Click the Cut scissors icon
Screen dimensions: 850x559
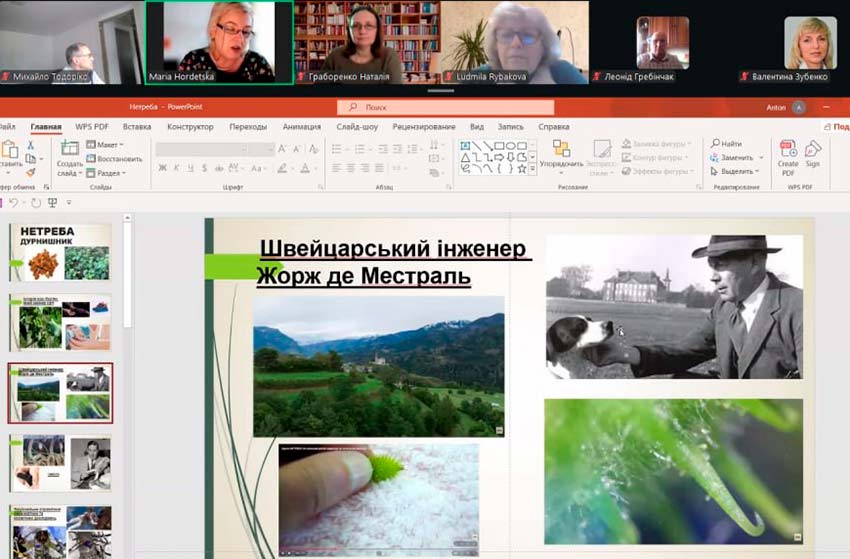point(31,144)
